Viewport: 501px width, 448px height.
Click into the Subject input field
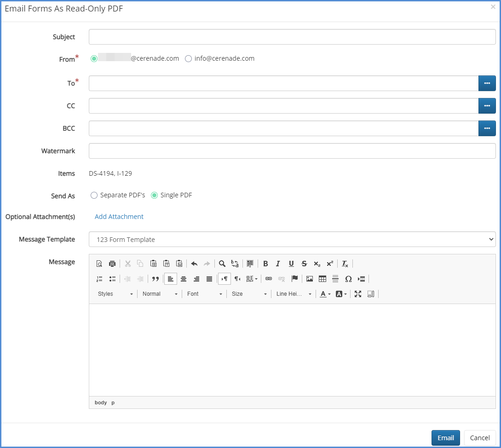coord(292,37)
